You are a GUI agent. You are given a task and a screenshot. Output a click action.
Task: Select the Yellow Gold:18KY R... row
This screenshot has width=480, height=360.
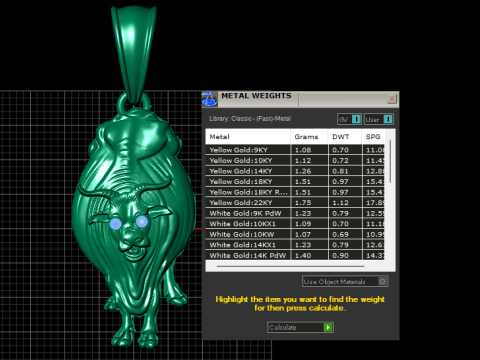295,192
